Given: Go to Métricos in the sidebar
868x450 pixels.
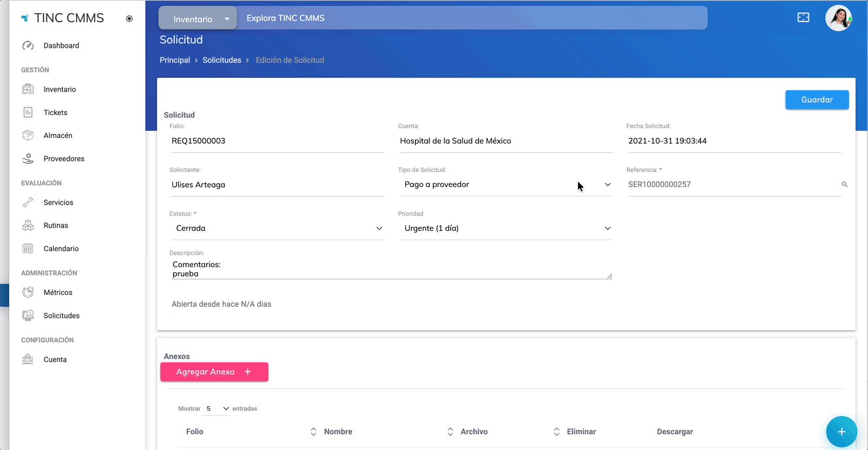Looking at the screenshot, I should pos(58,292).
